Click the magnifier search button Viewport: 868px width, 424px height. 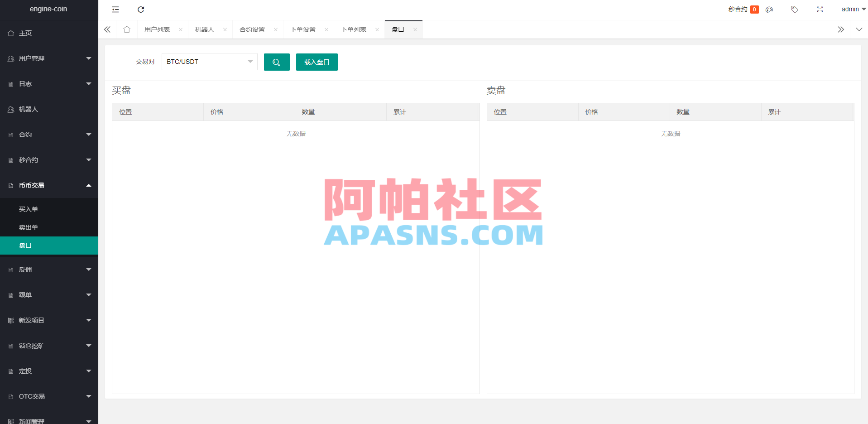277,62
